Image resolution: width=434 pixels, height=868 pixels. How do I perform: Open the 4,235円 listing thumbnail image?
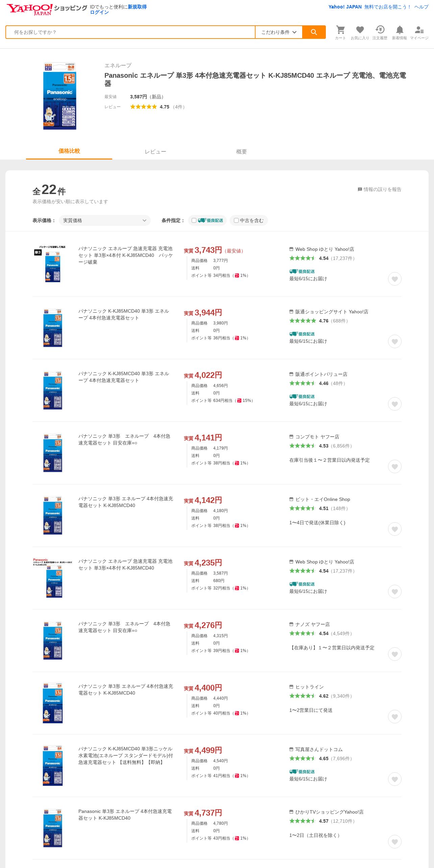point(52,578)
